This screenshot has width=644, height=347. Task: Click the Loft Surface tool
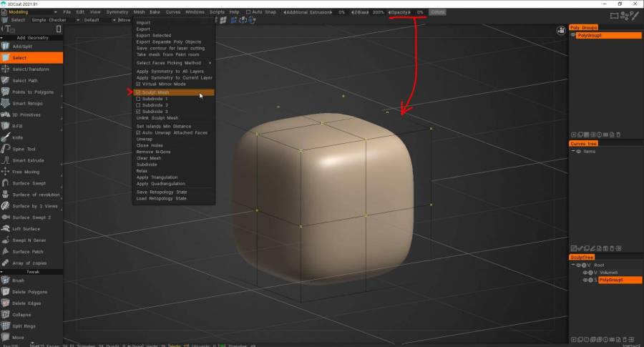[x=26, y=228]
